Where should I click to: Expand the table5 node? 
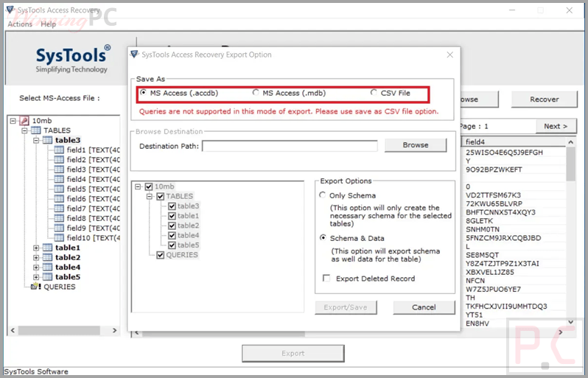36,277
